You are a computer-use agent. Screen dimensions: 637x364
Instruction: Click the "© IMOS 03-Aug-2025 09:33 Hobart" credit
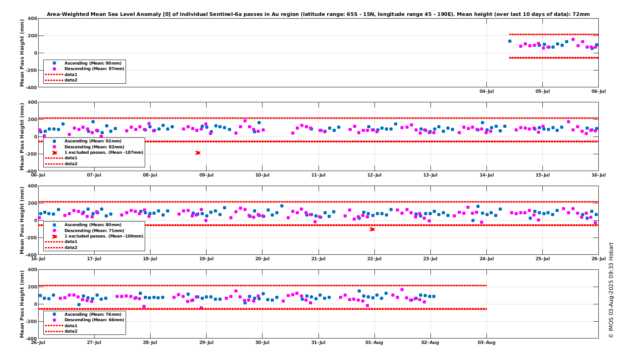click(611, 290)
